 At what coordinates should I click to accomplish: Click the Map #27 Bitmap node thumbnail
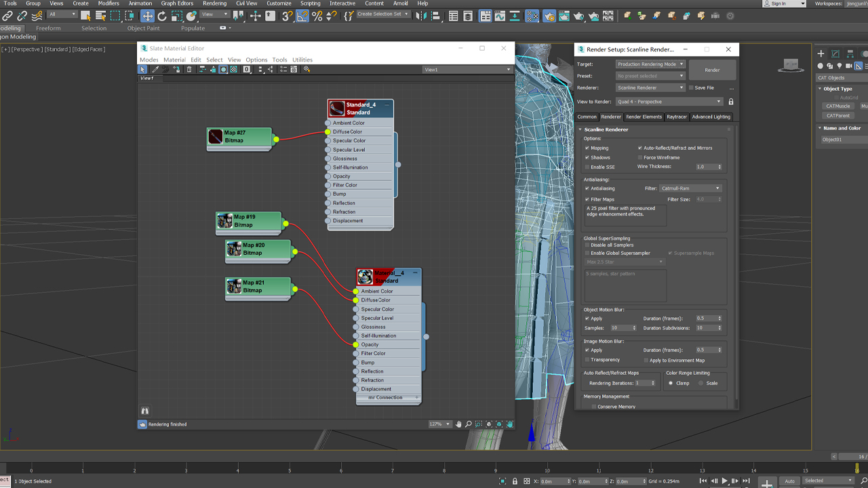216,137
